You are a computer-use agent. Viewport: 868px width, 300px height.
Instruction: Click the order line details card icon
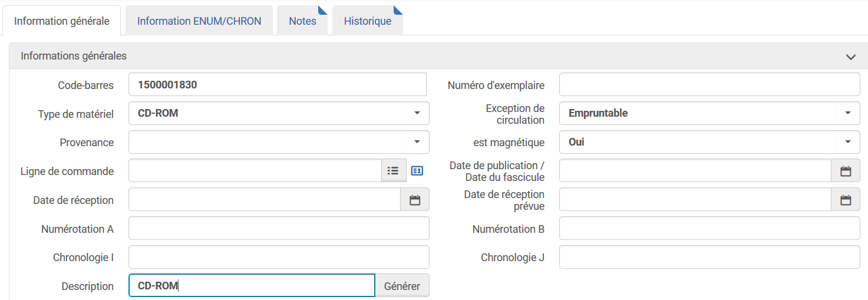coord(417,171)
